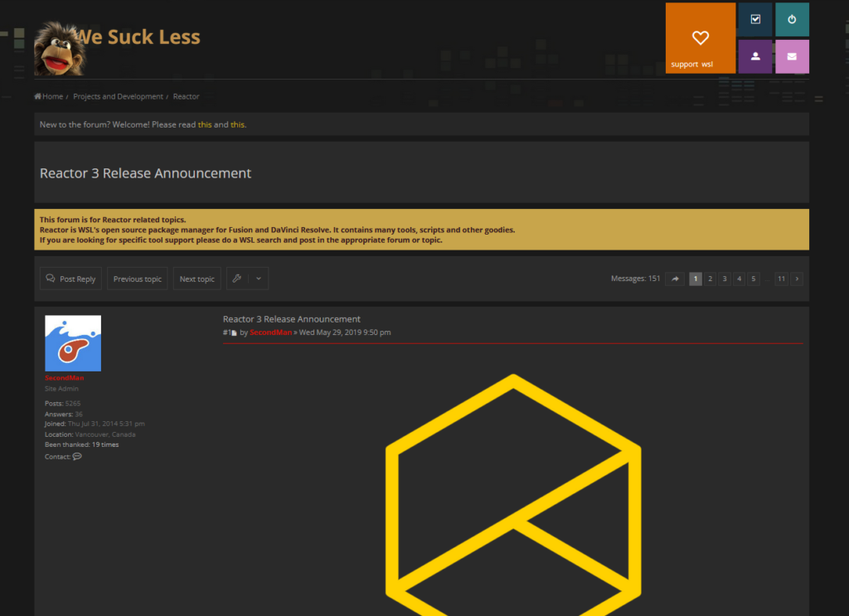
Task: Open the pink envelope messages tile
Action: click(792, 56)
